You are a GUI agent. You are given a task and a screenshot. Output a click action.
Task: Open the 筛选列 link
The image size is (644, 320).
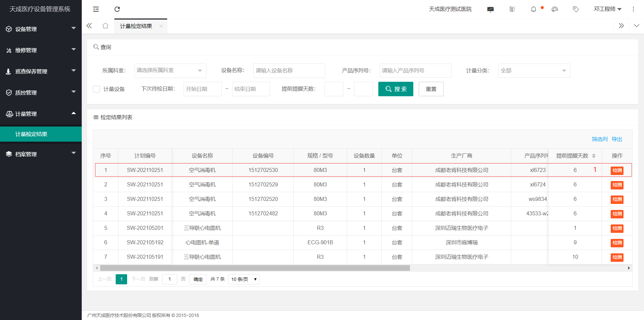click(x=600, y=139)
